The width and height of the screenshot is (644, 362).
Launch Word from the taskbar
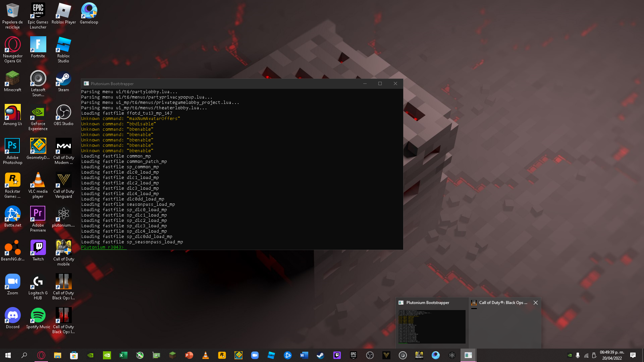click(x=304, y=355)
